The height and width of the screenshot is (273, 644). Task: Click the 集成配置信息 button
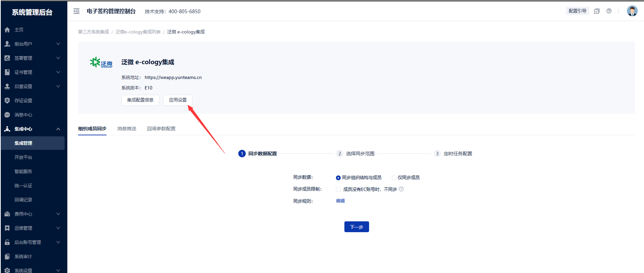pos(140,100)
